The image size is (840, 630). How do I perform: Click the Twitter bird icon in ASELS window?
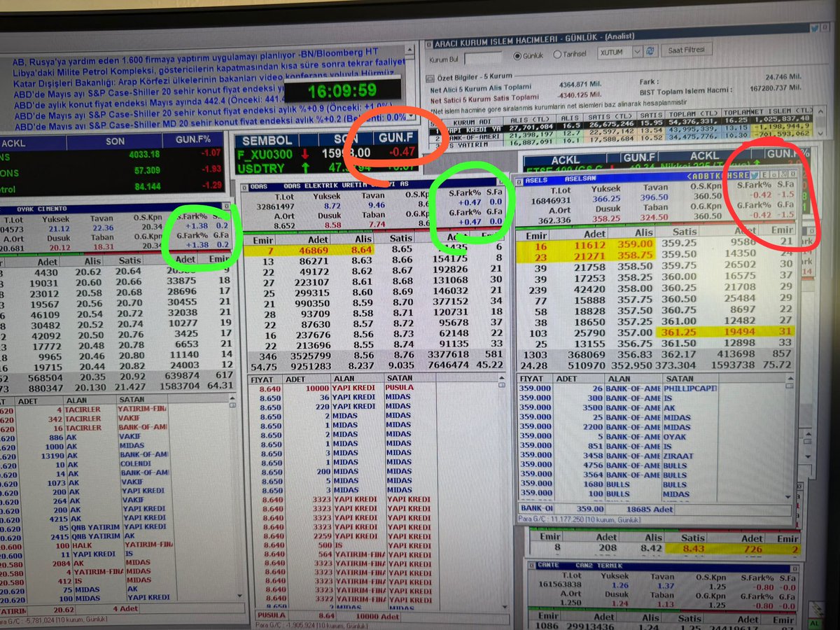coord(755,174)
